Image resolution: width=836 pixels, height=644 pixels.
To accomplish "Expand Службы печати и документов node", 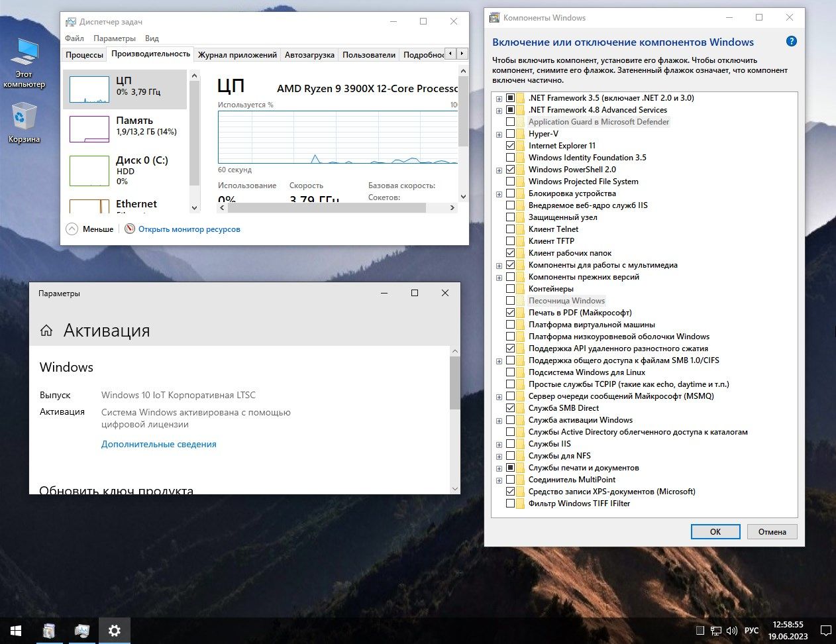I will pyautogui.click(x=499, y=468).
